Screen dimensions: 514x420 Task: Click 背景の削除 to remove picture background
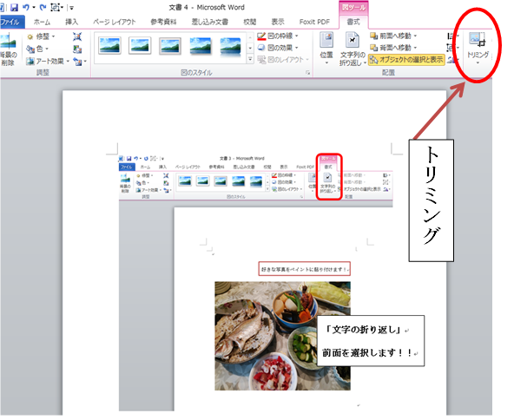[8, 49]
